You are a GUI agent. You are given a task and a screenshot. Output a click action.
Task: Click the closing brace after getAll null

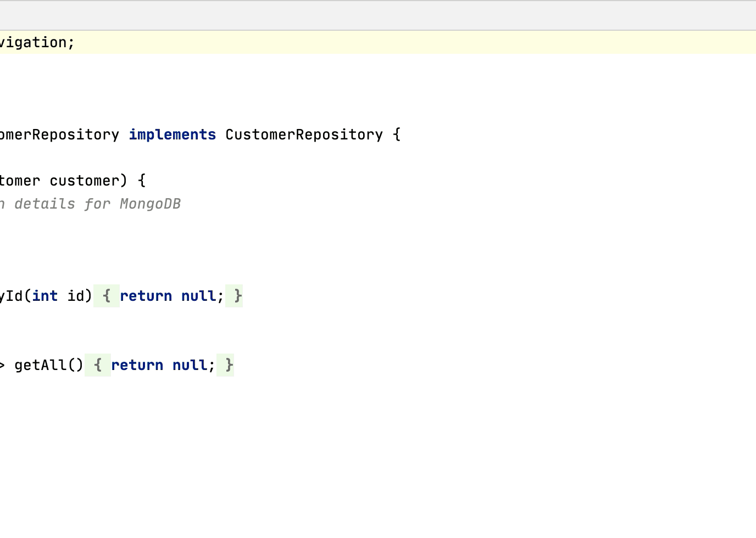(227, 365)
